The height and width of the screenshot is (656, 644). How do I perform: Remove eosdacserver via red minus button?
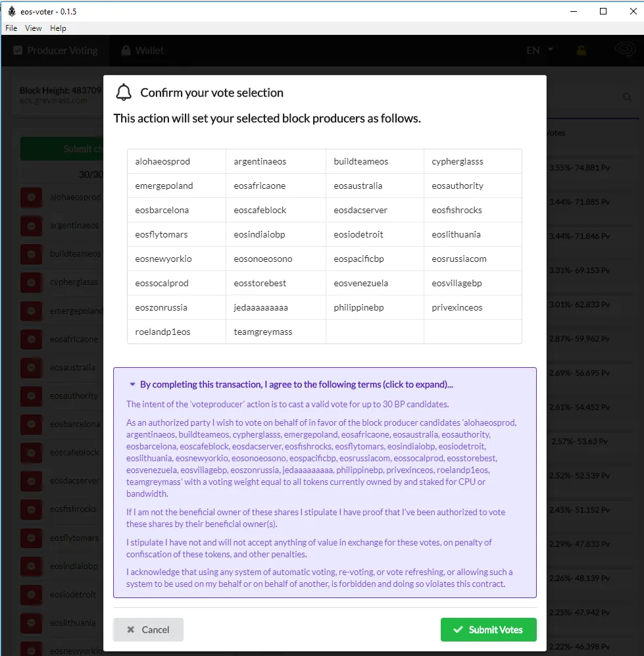point(32,481)
